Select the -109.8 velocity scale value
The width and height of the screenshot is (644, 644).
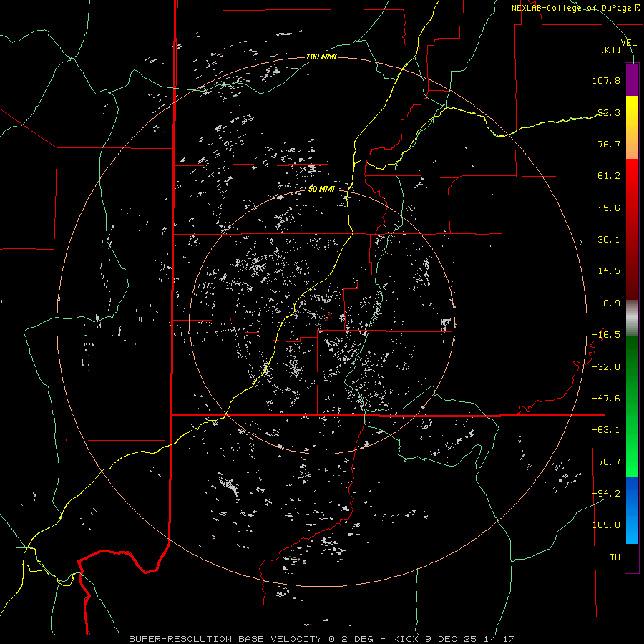tap(603, 525)
